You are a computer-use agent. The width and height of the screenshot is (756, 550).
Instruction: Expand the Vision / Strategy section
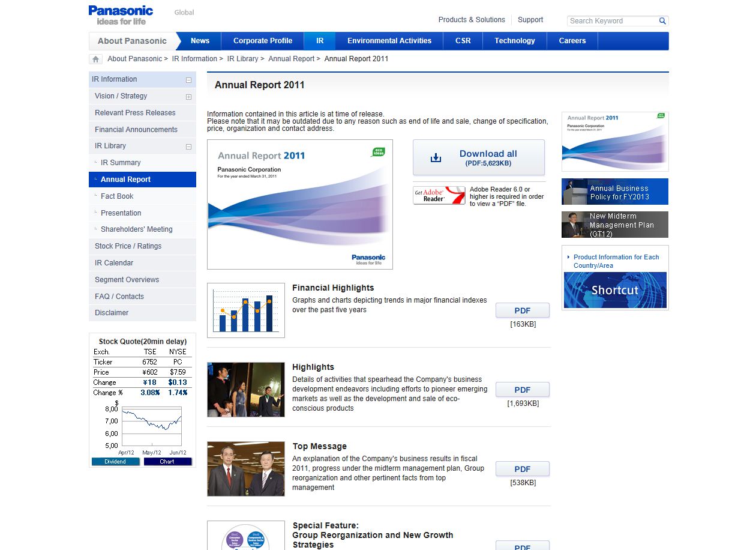[x=188, y=97]
